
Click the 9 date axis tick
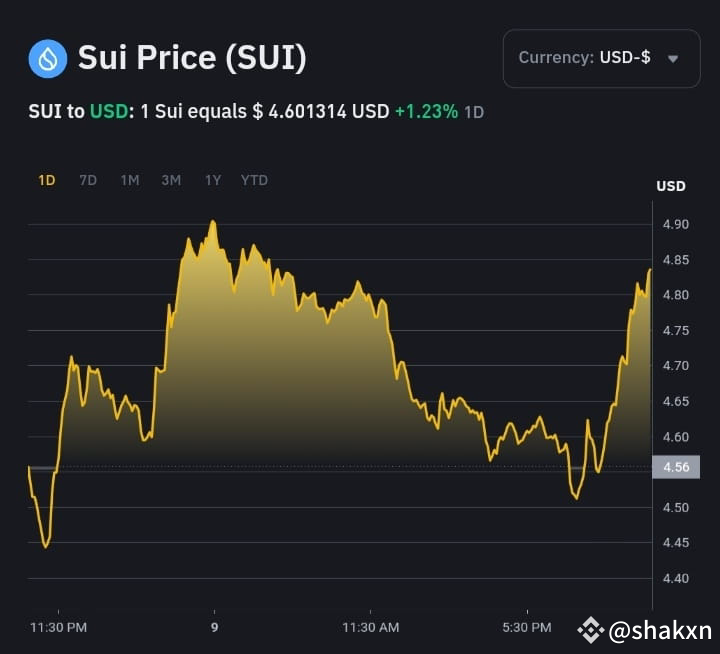(x=214, y=627)
